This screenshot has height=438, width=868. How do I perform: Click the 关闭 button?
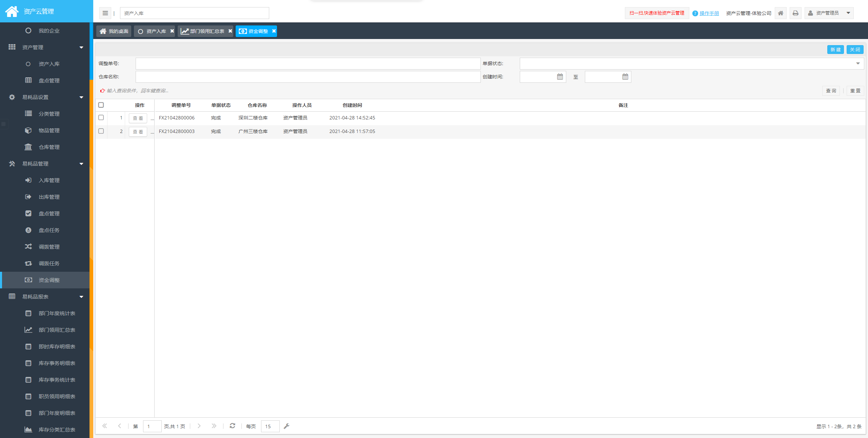(855, 50)
